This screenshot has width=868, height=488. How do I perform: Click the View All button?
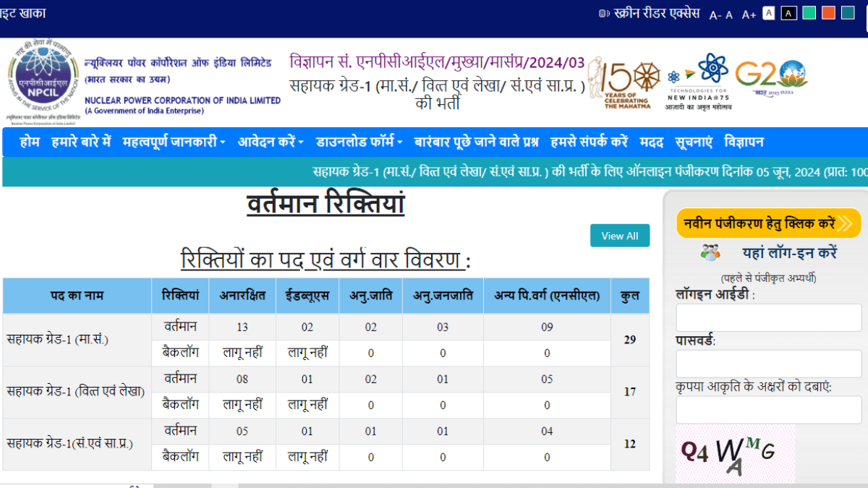(620, 236)
